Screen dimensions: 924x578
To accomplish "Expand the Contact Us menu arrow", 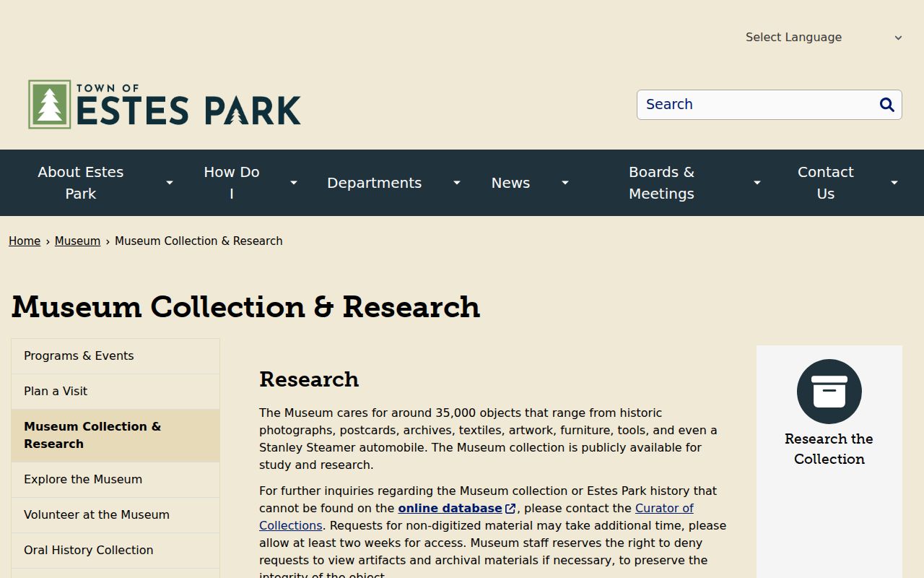I will (894, 183).
